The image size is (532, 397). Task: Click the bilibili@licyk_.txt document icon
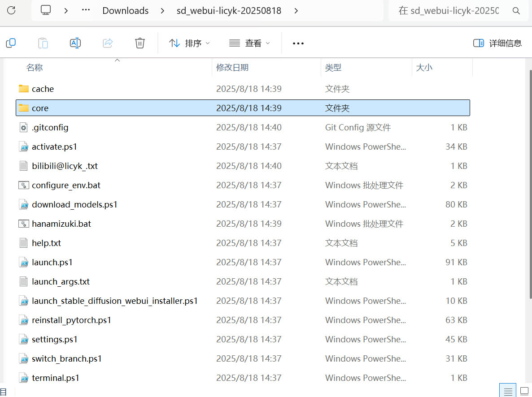[23, 166]
